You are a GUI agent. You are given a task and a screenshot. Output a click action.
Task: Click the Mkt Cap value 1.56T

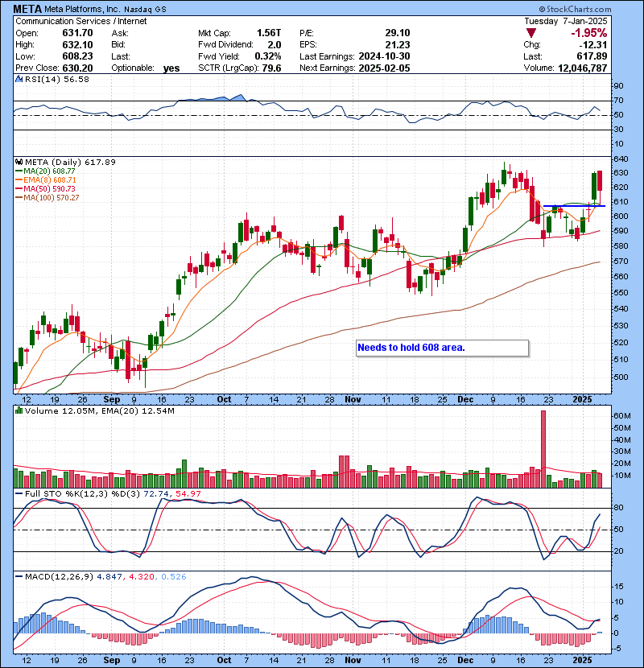tap(269, 33)
